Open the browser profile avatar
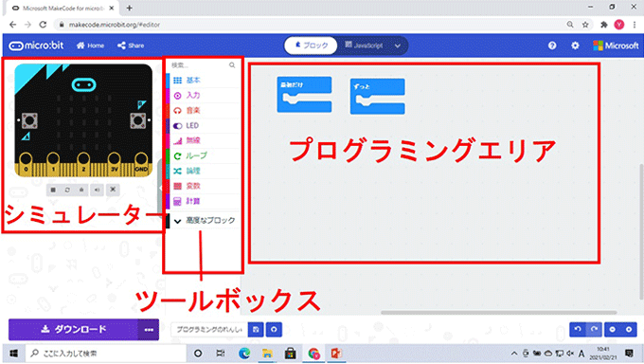This screenshot has width=644, height=364. (619, 25)
